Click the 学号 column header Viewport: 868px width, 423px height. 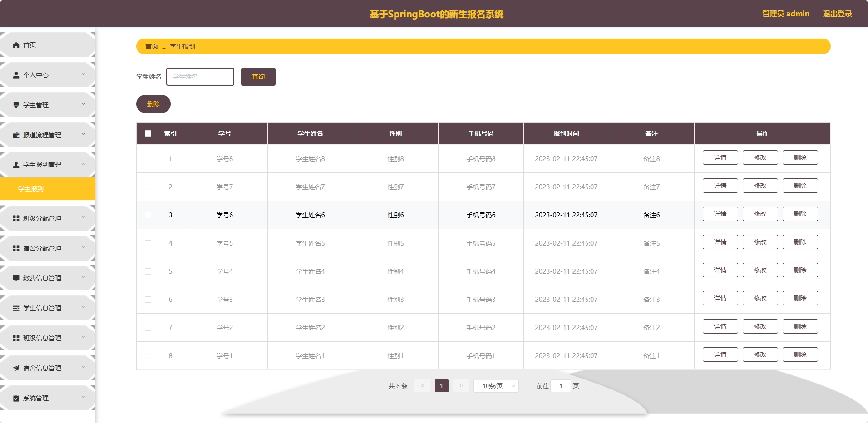pyautogui.click(x=225, y=133)
